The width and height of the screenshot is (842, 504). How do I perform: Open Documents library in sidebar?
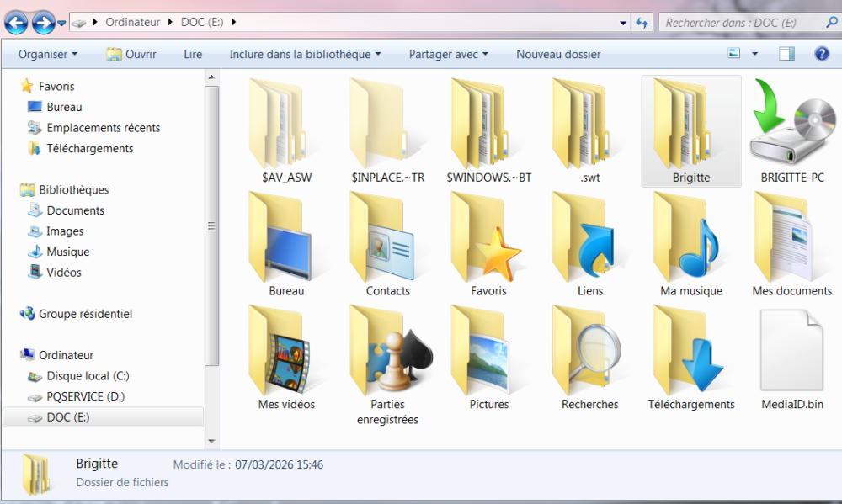(x=75, y=210)
